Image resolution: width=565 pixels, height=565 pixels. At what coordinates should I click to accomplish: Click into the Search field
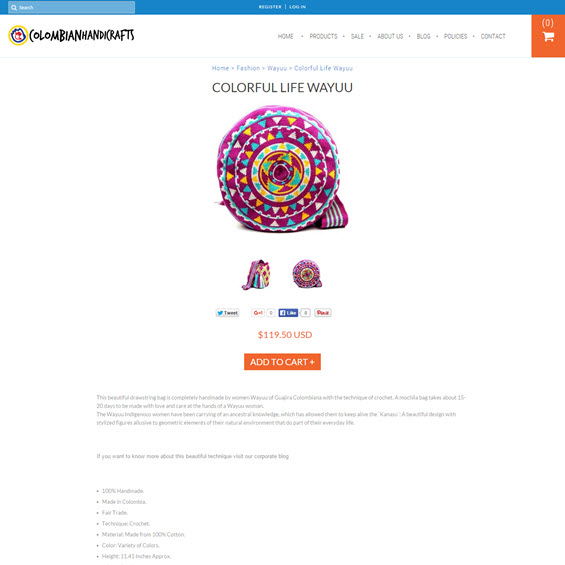(71, 7)
